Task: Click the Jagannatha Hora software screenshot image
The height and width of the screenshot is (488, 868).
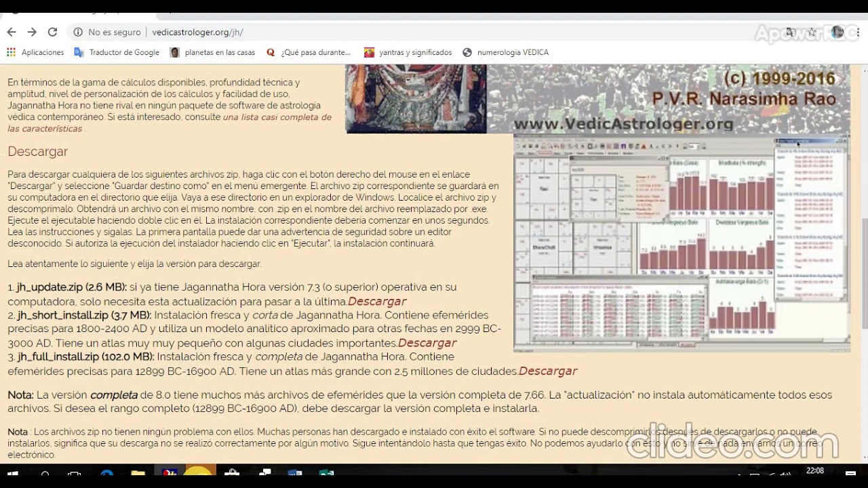Action: pos(682,243)
